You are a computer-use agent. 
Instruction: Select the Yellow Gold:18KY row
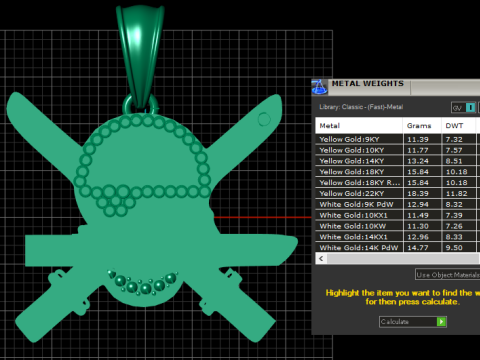398,172
